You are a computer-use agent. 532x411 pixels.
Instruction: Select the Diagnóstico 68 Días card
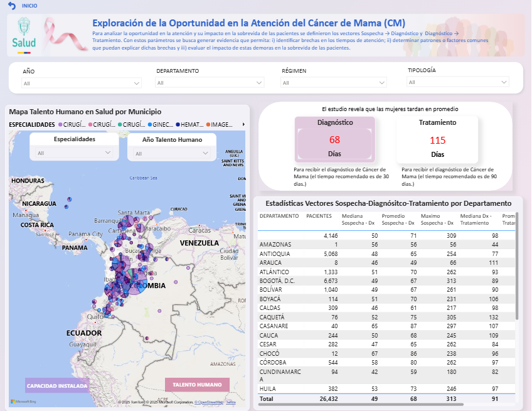tap(334, 139)
